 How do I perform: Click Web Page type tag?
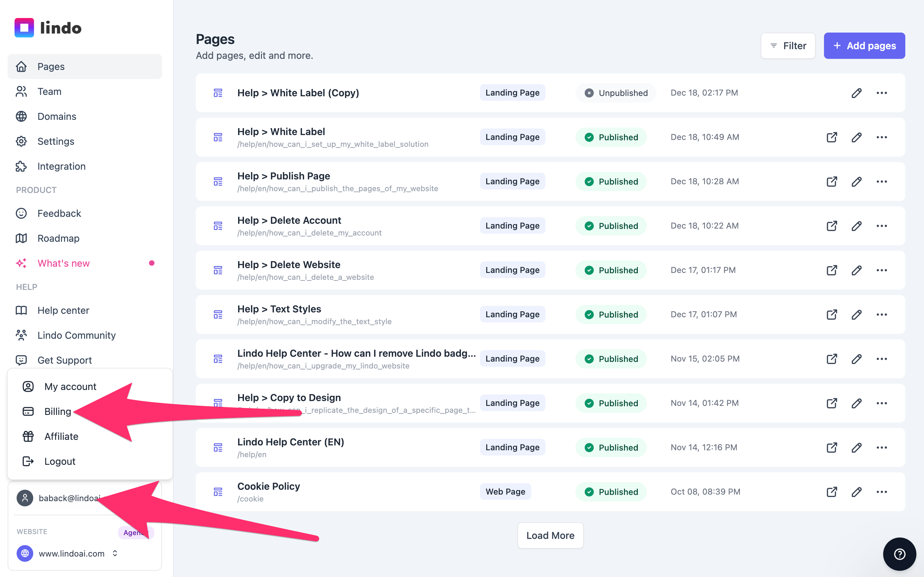505,491
